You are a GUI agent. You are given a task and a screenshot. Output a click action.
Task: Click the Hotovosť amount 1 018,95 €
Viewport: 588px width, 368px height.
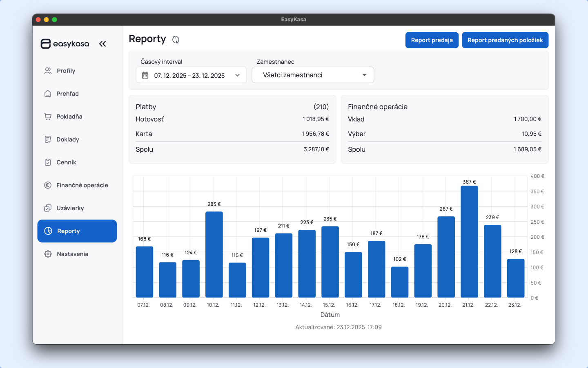pos(316,119)
